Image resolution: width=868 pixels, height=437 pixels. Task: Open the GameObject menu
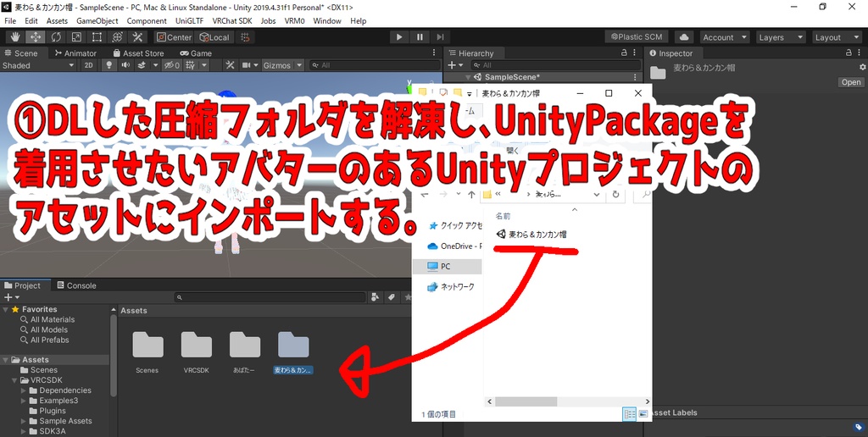pyautogui.click(x=97, y=21)
